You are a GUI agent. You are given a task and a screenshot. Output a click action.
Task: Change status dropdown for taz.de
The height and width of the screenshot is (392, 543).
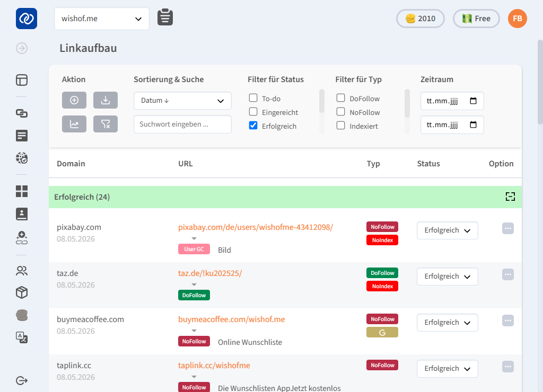click(x=448, y=277)
